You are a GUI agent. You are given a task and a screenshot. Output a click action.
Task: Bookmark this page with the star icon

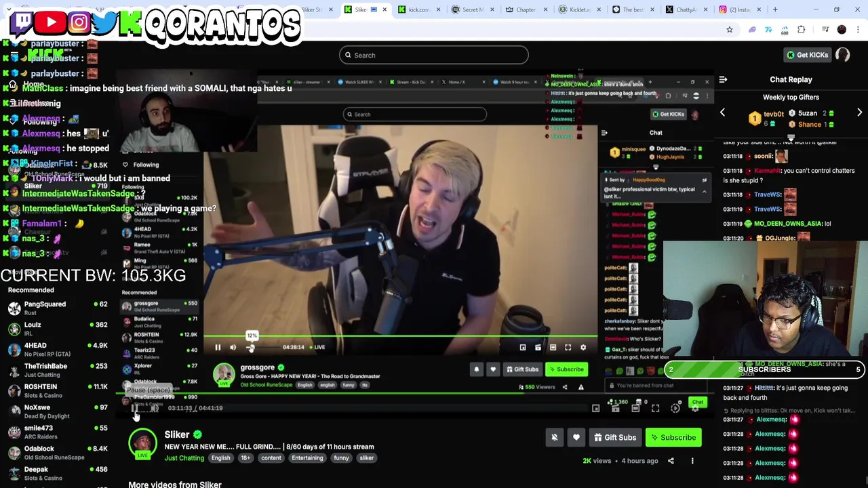[730, 30]
